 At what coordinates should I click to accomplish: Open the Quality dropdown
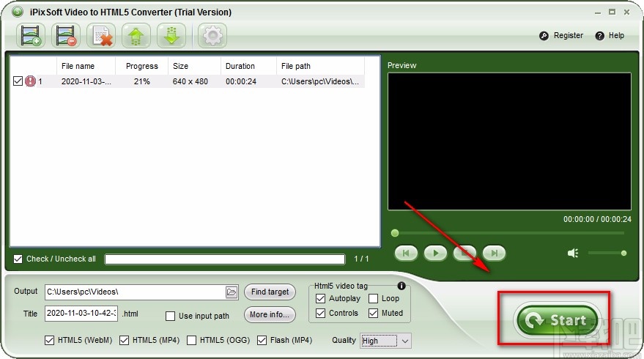[385, 341]
